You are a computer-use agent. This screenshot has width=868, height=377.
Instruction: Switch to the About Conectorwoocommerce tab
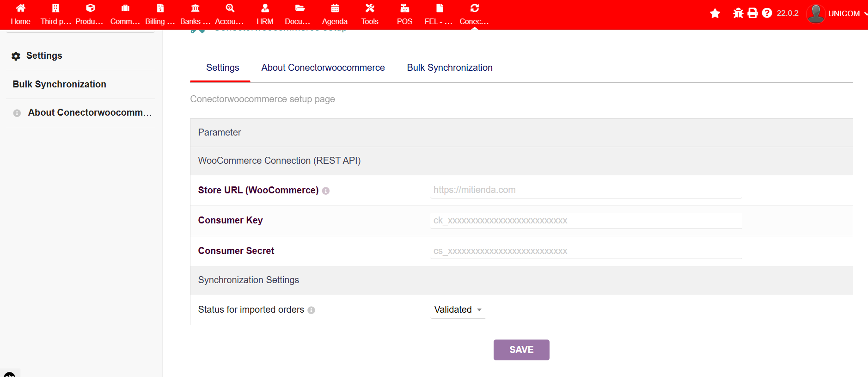point(323,68)
